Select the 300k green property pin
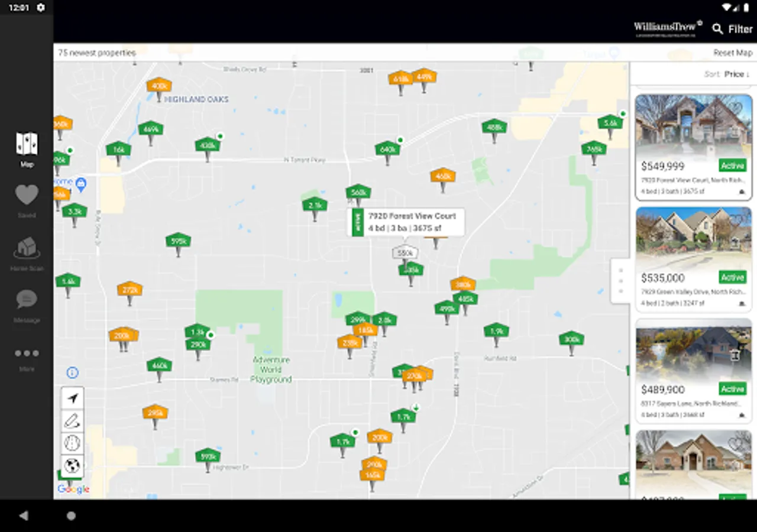 click(571, 339)
